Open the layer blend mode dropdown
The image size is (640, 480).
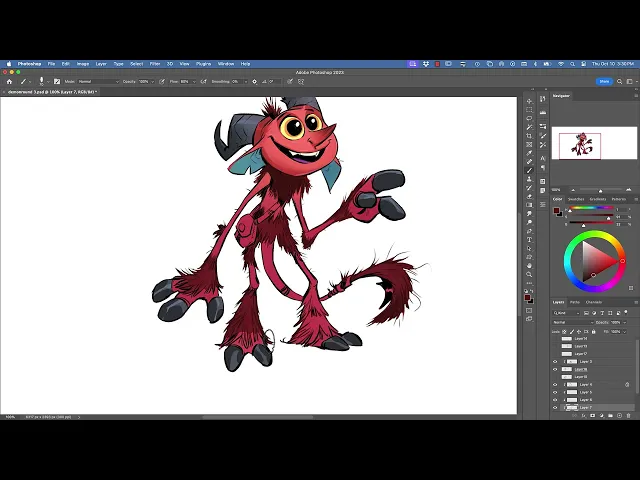click(x=573, y=322)
